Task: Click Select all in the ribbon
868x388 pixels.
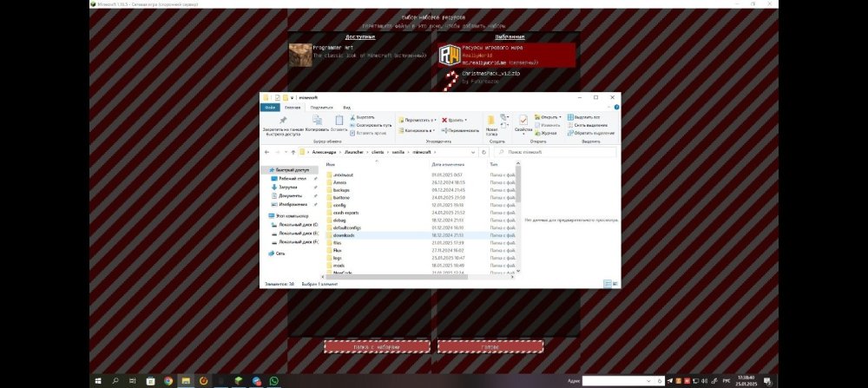Action: pyautogui.click(x=583, y=117)
